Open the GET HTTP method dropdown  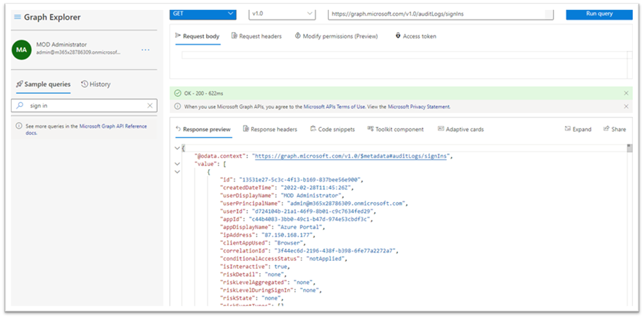[x=203, y=14]
